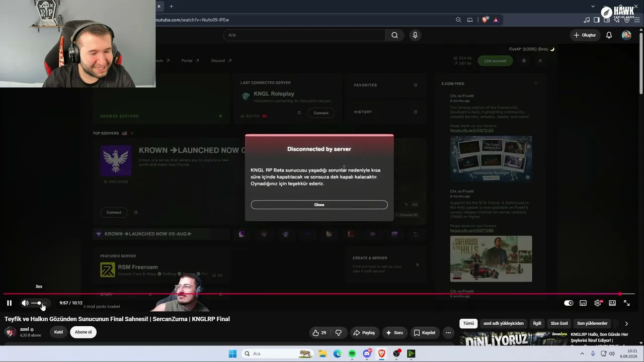Seek along the red video progress bar
This screenshot has width=644, height=362.
pyautogui.click(x=318, y=294)
